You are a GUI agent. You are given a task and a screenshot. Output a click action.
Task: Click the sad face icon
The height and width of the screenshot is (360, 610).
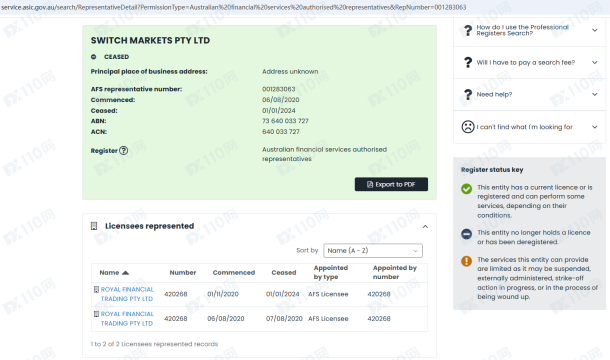coord(468,127)
